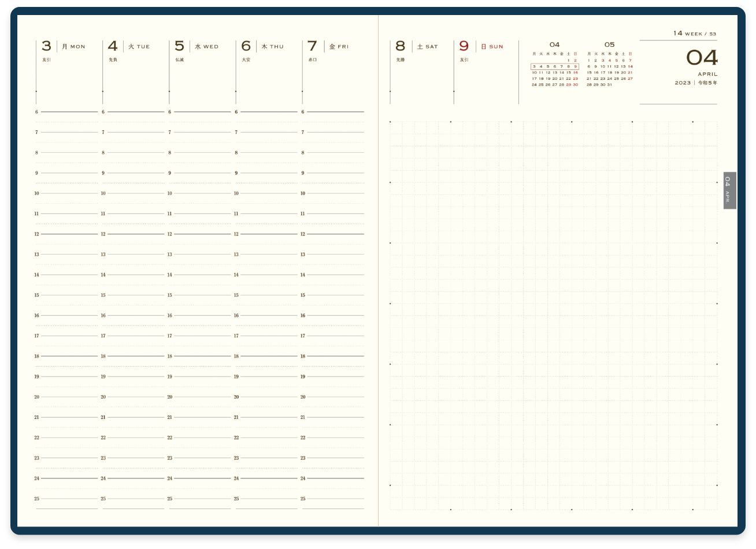This screenshot has height=549, width=756.
Task: Click the 18 hour label in Wednesday column
Action: coord(170,356)
